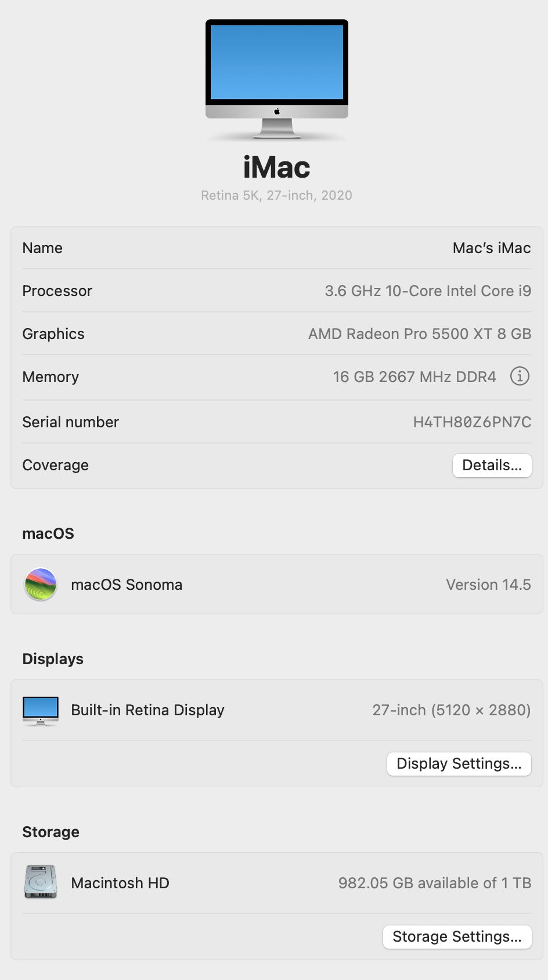This screenshot has width=548, height=980.
Task: Click the Name row value Mac's iMac
Action: coord(491,248)
